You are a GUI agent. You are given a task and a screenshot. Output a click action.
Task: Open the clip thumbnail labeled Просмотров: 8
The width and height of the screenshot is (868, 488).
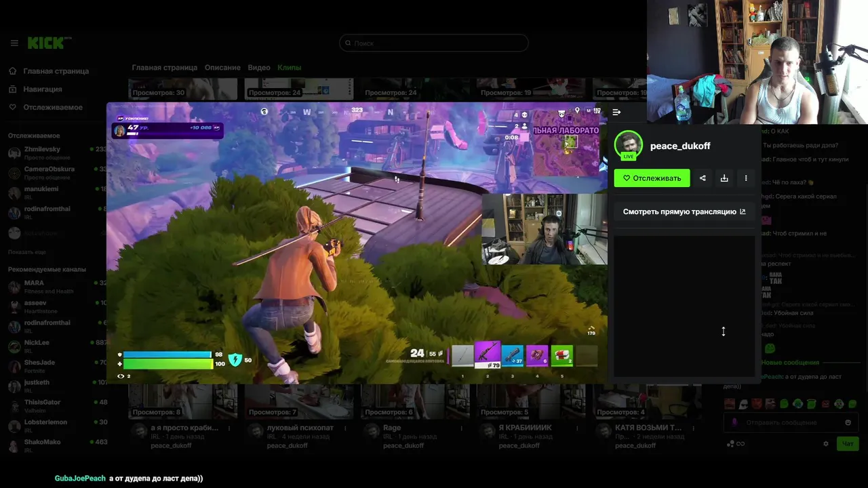point(183,401)
